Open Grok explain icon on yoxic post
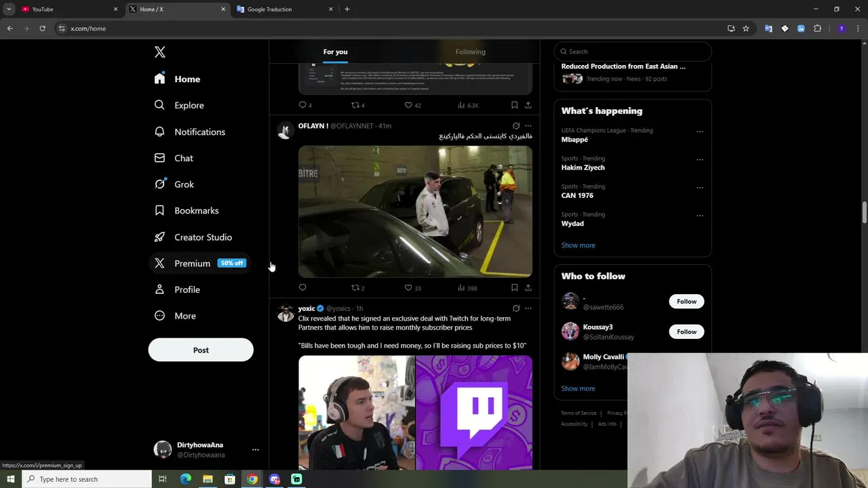This screenshot has height=488, width=868. click(516, 308)
